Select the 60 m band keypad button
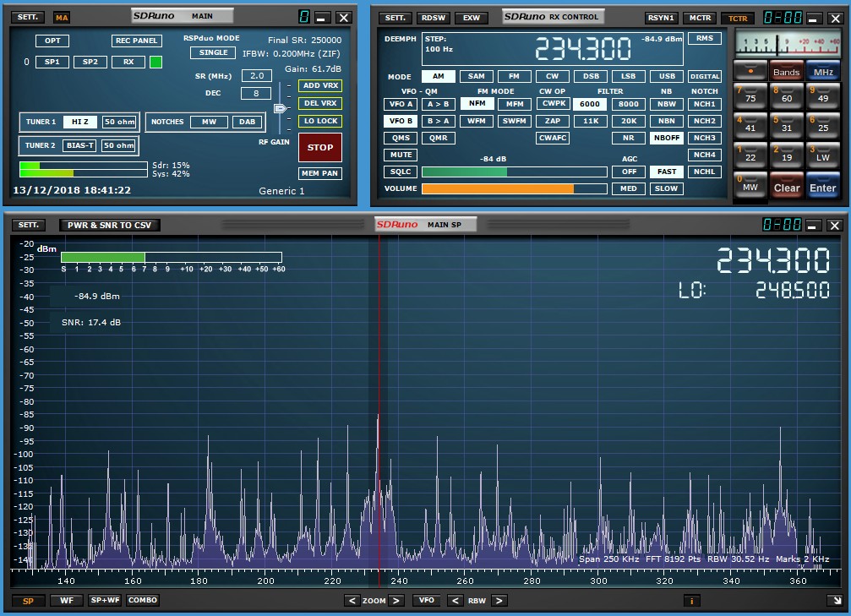The image size is (851, 616). tap(787, 95)
